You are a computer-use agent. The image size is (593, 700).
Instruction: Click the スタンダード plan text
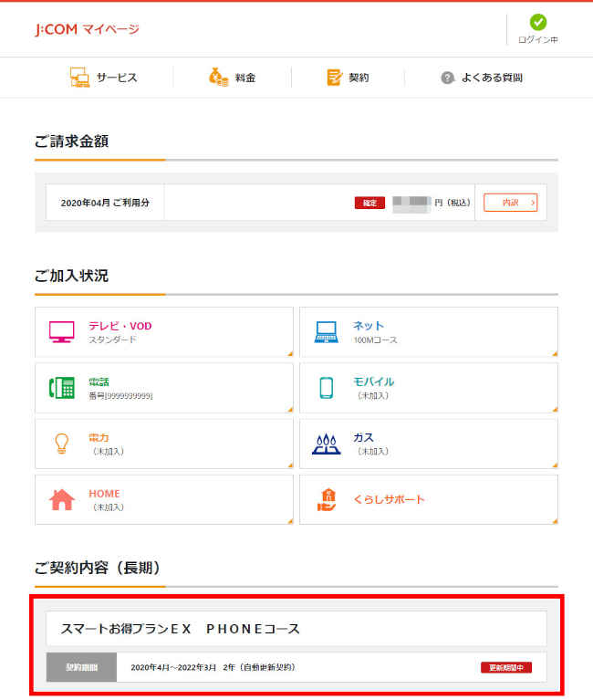[x=112, y=340]
